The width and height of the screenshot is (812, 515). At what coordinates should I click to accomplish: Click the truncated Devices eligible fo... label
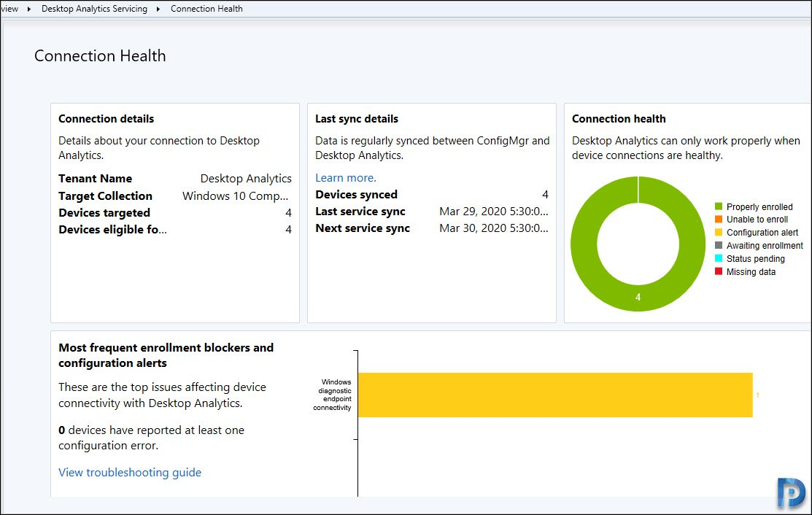click(x=112, y=229)
